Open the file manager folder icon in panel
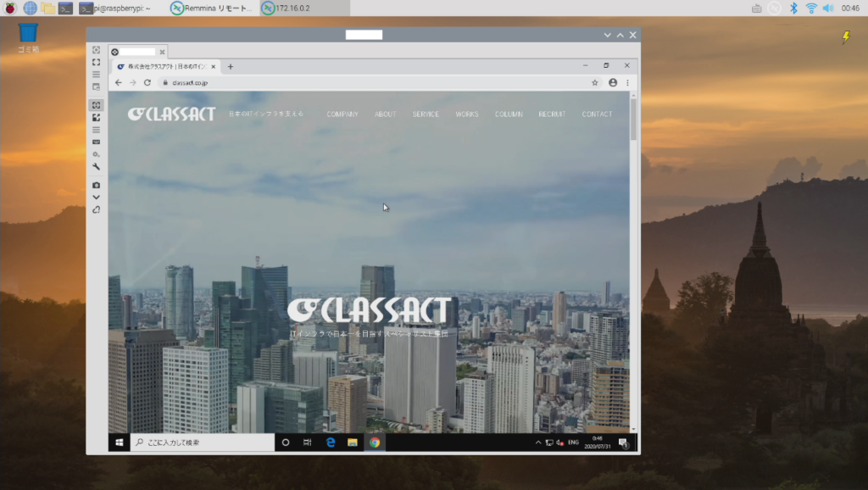Viewport: 868px width, 490px height. (x=47, y=8)
